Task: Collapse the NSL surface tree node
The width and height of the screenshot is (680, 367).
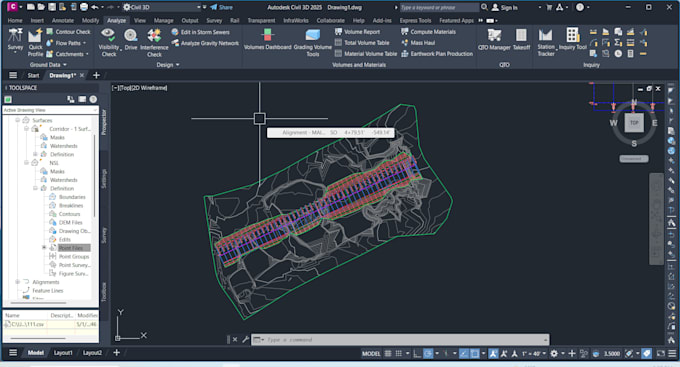Action: pyautogui.click(x=26, y=163)
